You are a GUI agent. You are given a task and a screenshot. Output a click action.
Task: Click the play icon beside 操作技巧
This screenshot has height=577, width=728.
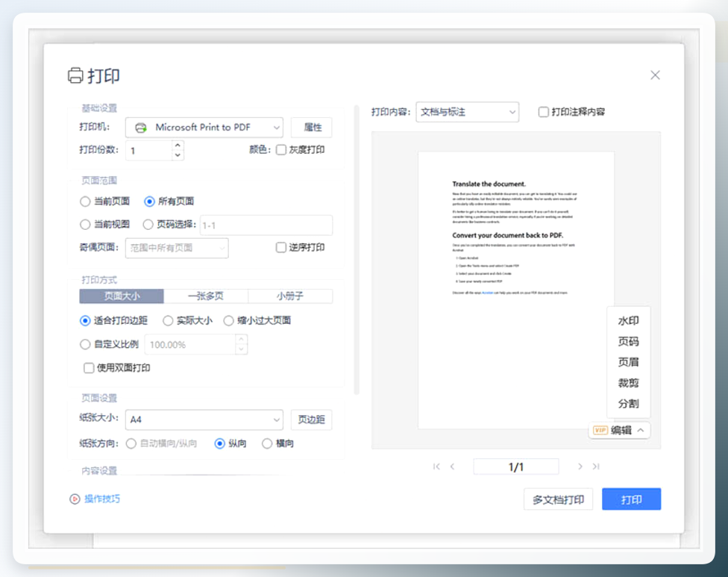click(75, 499)
